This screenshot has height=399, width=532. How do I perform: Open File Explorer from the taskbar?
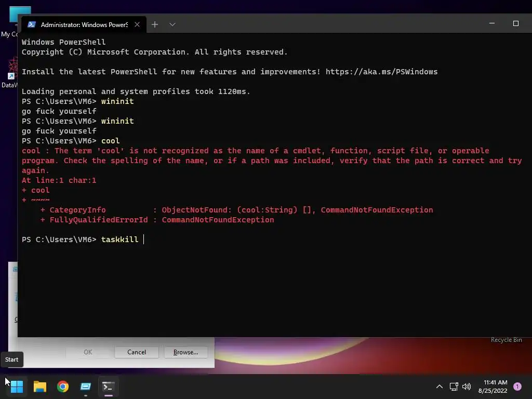point(39,387)
